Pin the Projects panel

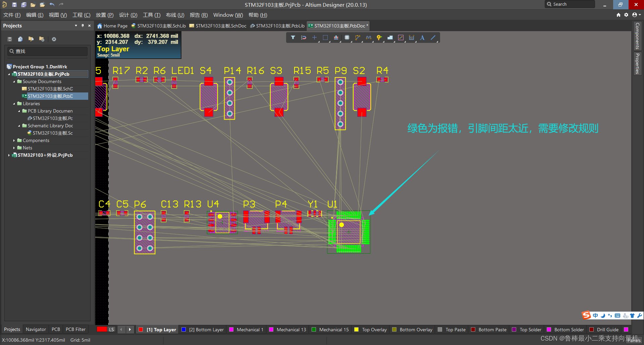(83, 25)
